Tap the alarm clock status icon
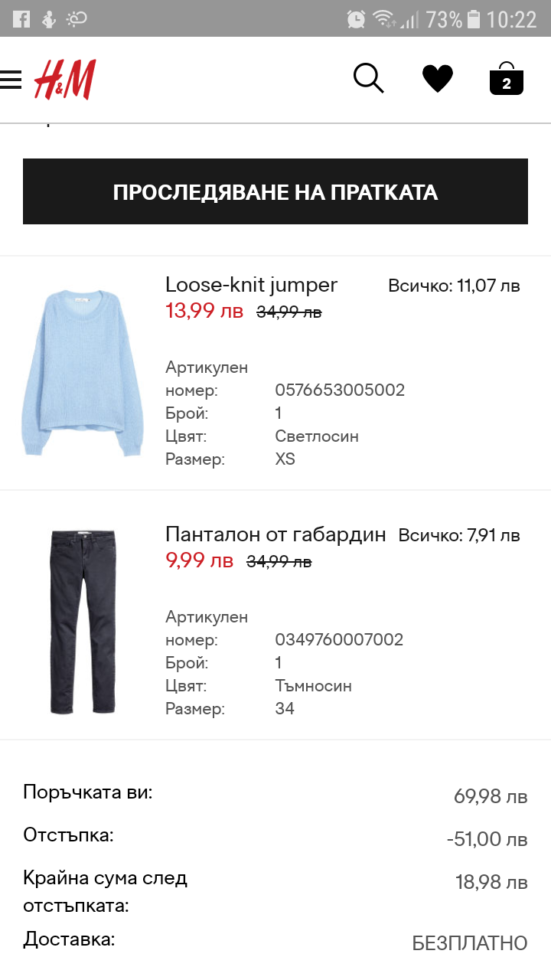The height and width of the screenshot is (980, 551). pos(356,19)
